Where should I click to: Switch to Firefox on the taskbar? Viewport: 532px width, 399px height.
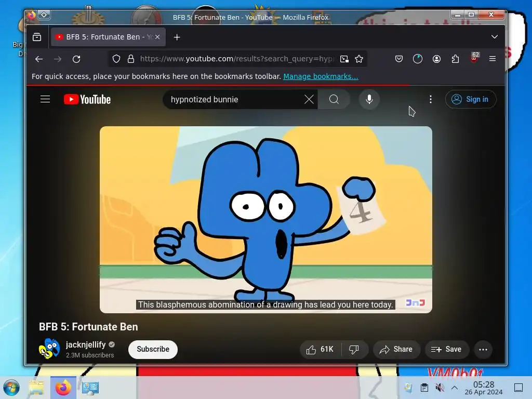[x=63, y=388]
